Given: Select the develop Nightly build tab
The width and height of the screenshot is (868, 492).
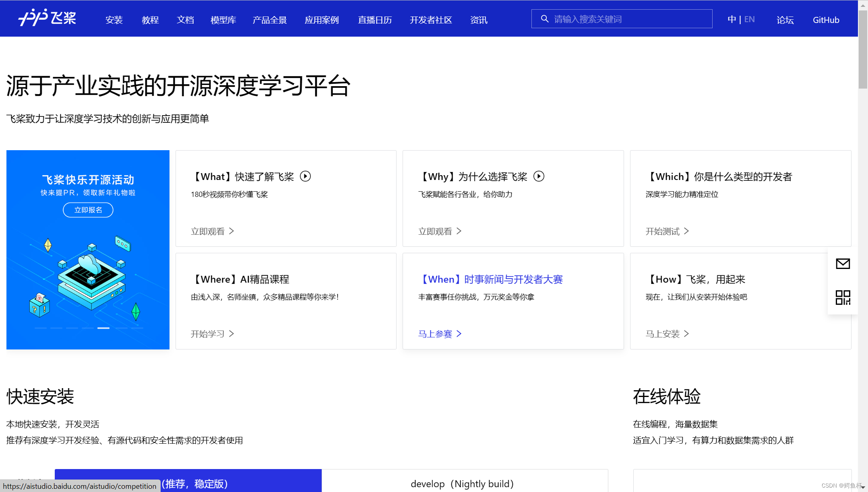Looking at the screenshot, I should click(462, 484).
